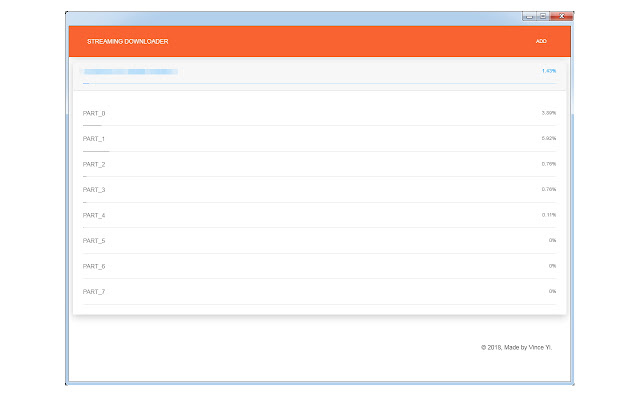The height and width of the screenshot is (400, 640).
Task: Click the overall 1.43% progress value
Action: pyautogui.click(x=549, y=71)
